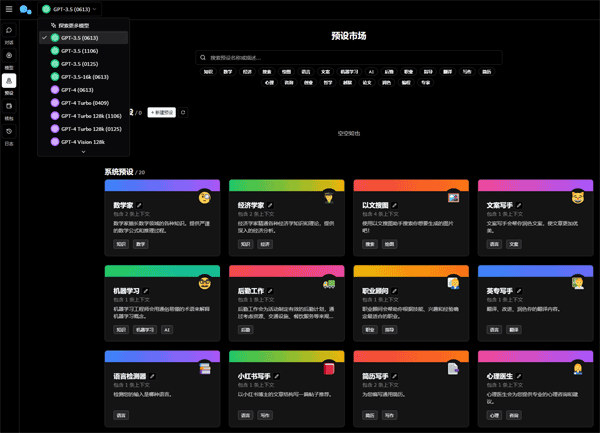Click the document emoji on 简历写手 card
The image size is (600, 433).
pos(453,369)
